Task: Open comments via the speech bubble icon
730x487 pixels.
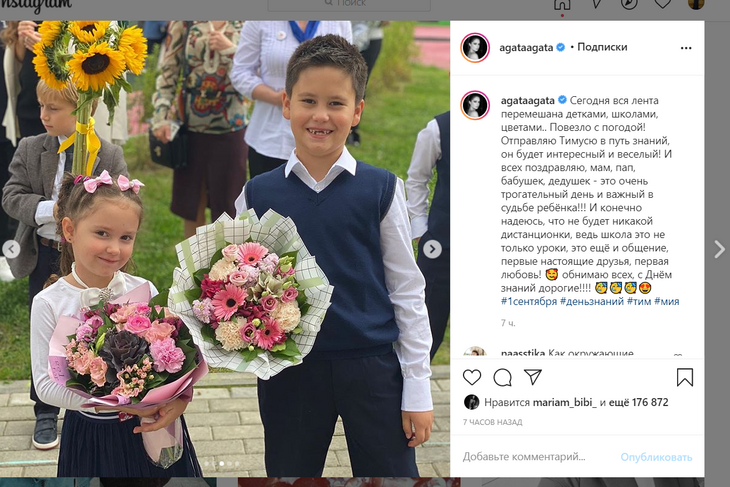Action: pos(502,378)
